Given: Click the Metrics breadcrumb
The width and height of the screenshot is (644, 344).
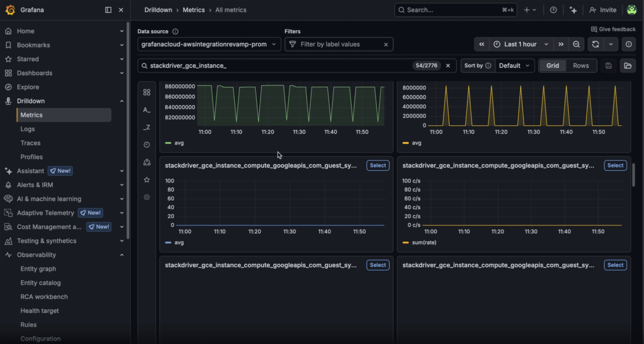Looking at the screenshot, I should [x=194, y=10].
